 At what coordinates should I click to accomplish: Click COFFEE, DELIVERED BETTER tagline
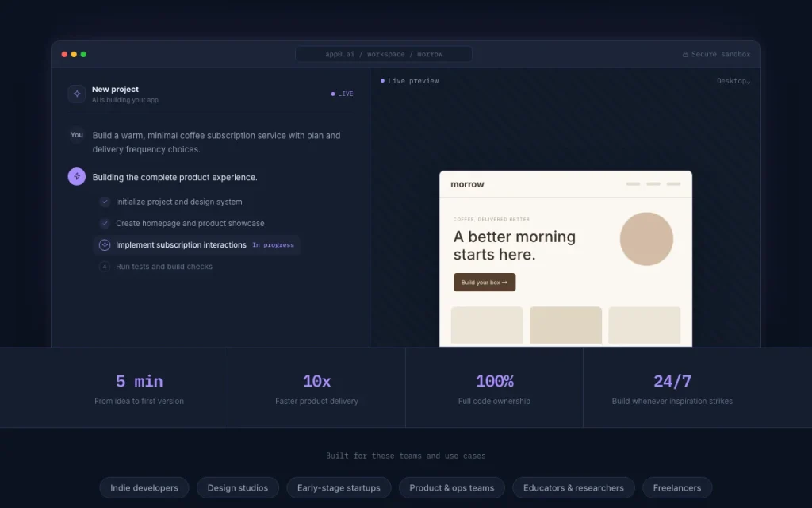[491, 219]
